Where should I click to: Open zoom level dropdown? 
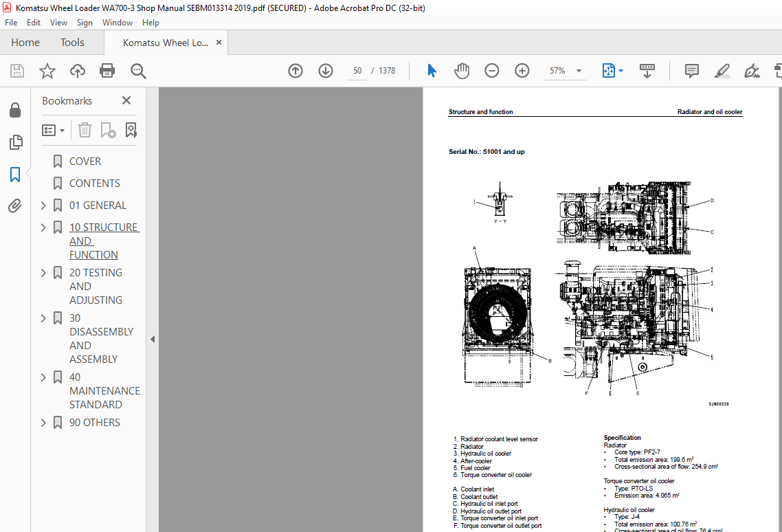click(579, 71)
